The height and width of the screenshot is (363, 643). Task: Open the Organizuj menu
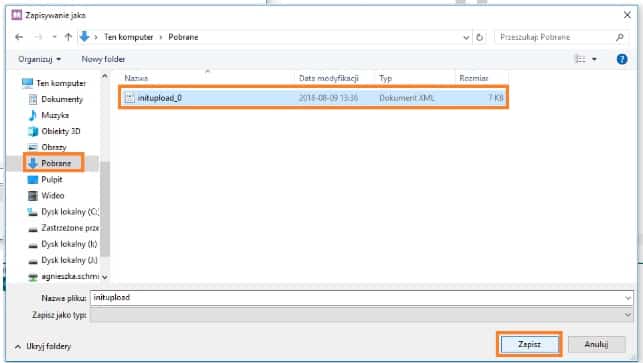[39, 59]
